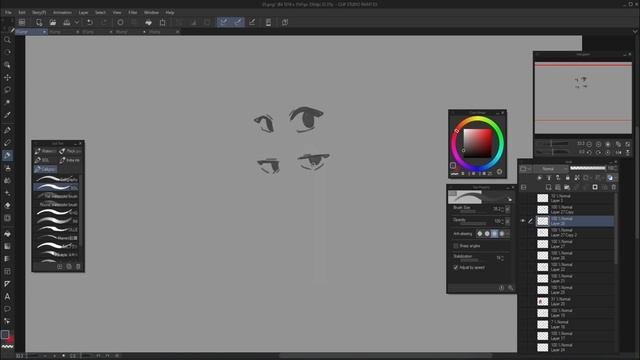
Task: Toggle Snap to Grid in command bar
Action: coord(252,22)
